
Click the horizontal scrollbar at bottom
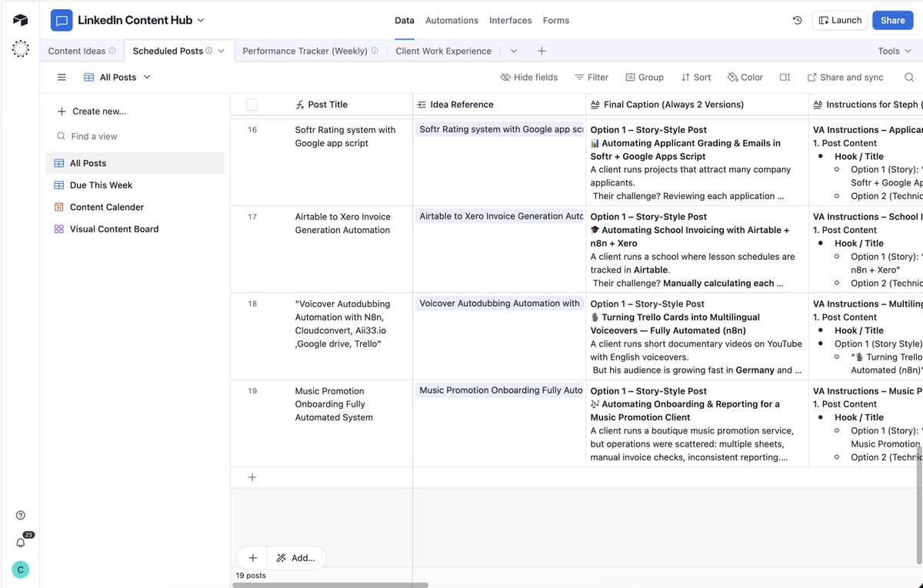point(330,585)
